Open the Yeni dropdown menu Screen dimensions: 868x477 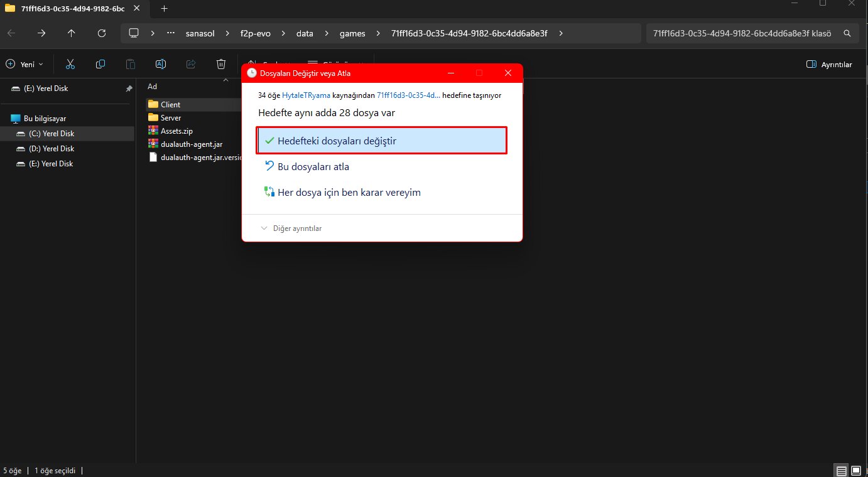pos(25,63)
